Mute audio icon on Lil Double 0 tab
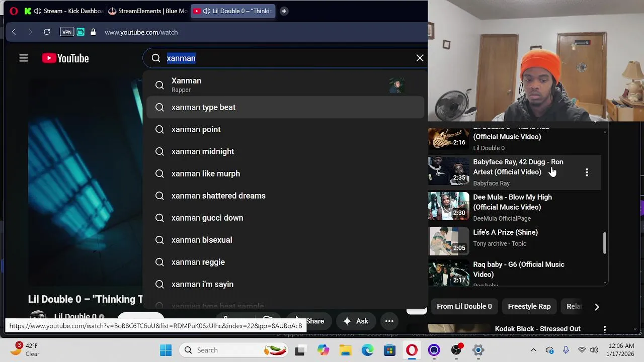Screen dimensions: 644x362 coord(207,11)
